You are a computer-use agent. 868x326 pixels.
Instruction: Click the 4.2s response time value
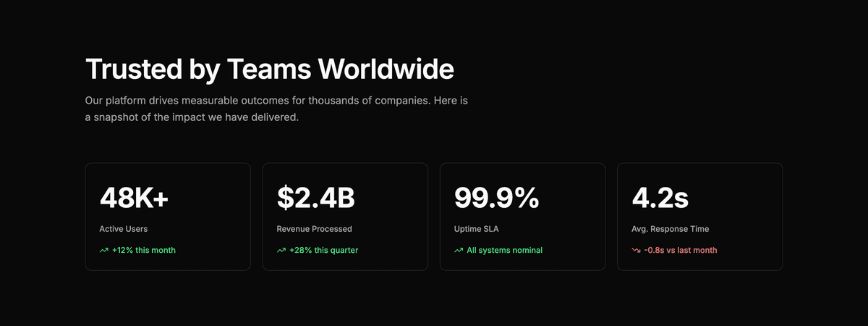(660, 198)
